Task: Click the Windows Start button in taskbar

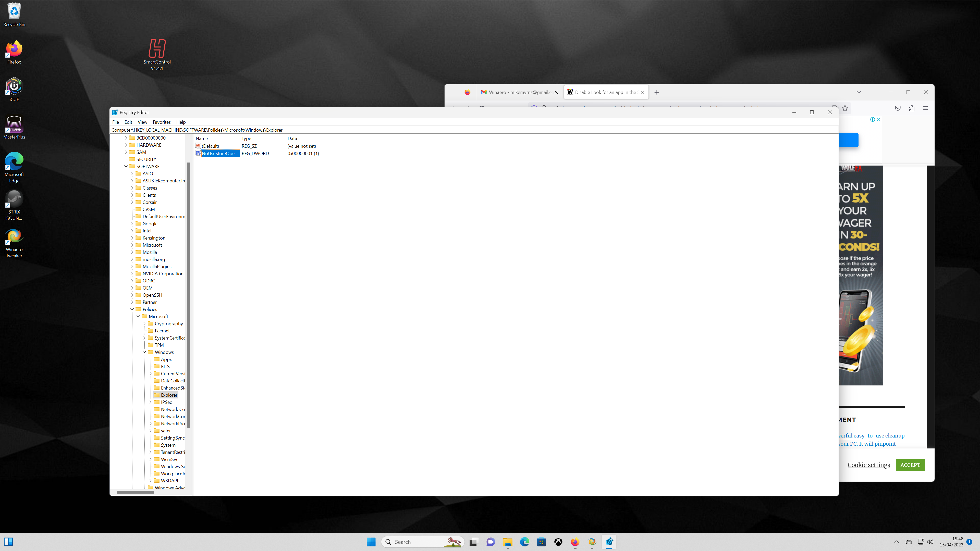Action: click(x=371, y=542)
